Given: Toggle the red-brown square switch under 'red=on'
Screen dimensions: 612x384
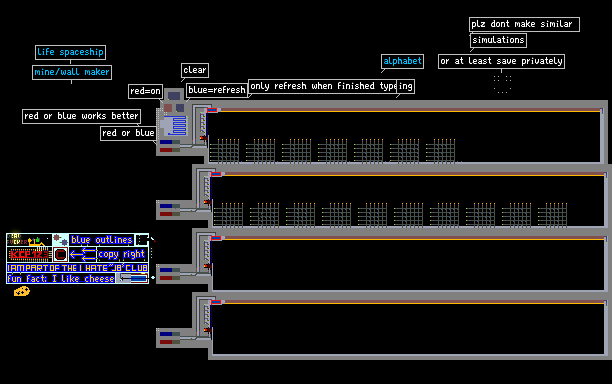Looking at the screenshot, I should coord(168,108).
